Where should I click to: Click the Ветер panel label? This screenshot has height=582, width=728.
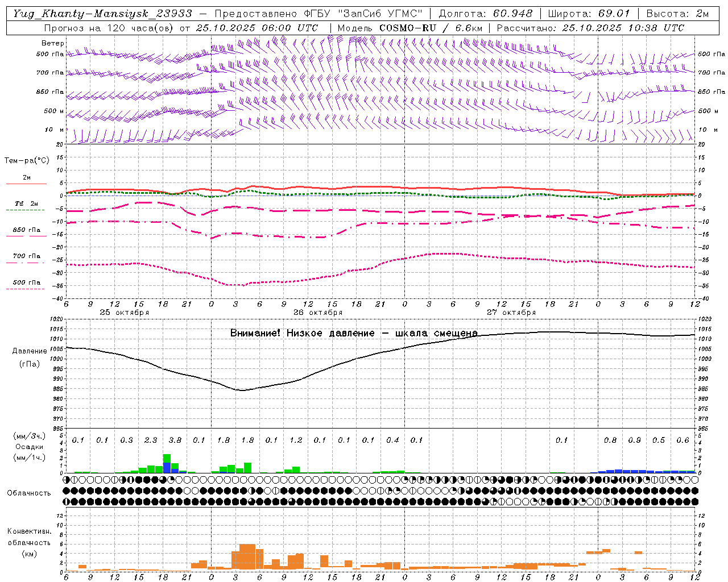(53, 43)
